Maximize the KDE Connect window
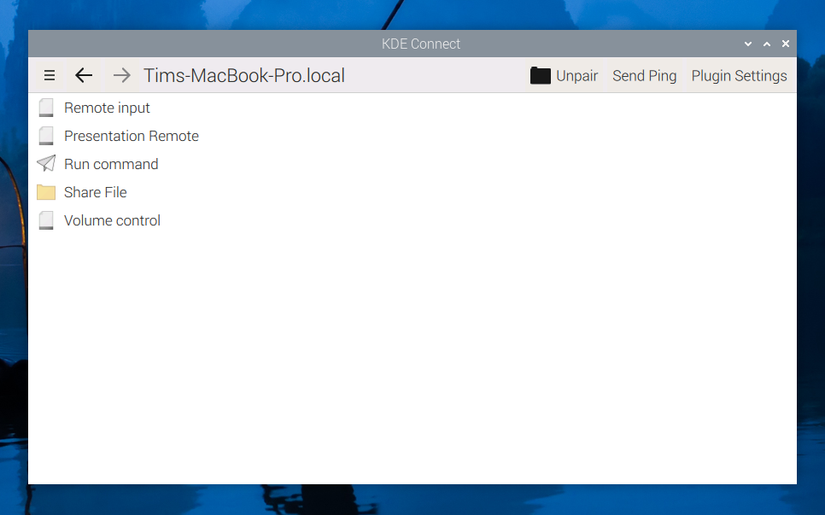This screenshot has height=515, width=825. click(x=767, y=44)
